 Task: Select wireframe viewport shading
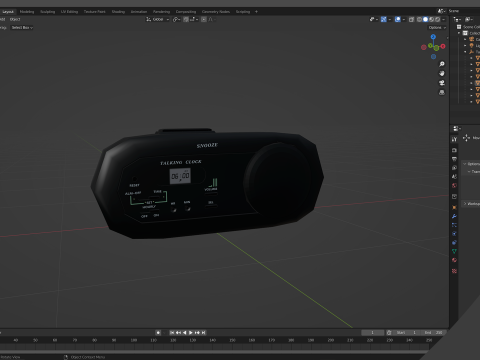click(x=419, y=19)
